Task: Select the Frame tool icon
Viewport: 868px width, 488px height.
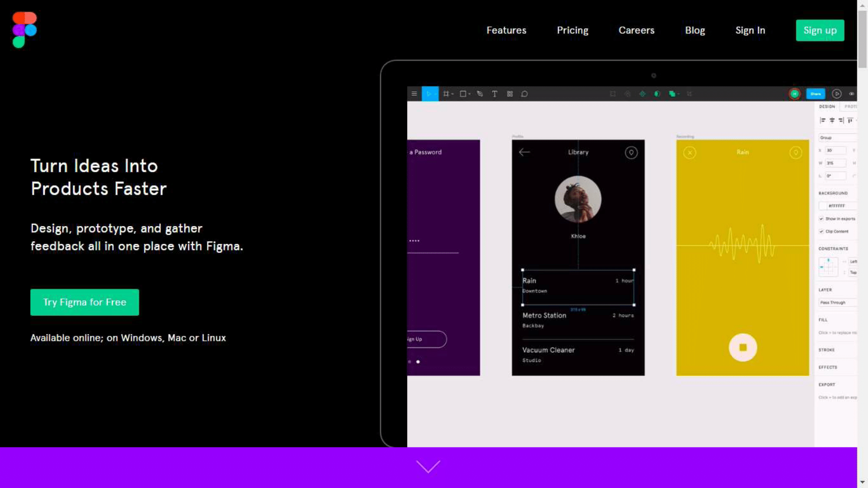Action: [x=446, y=94]
